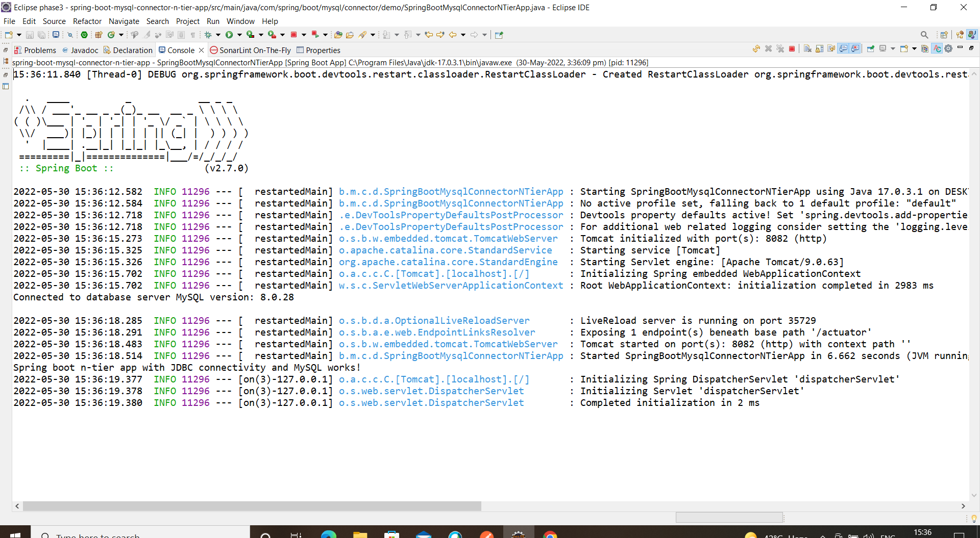Open the Help menu
The width and height of the screenshot is (980, 538).
270,21
